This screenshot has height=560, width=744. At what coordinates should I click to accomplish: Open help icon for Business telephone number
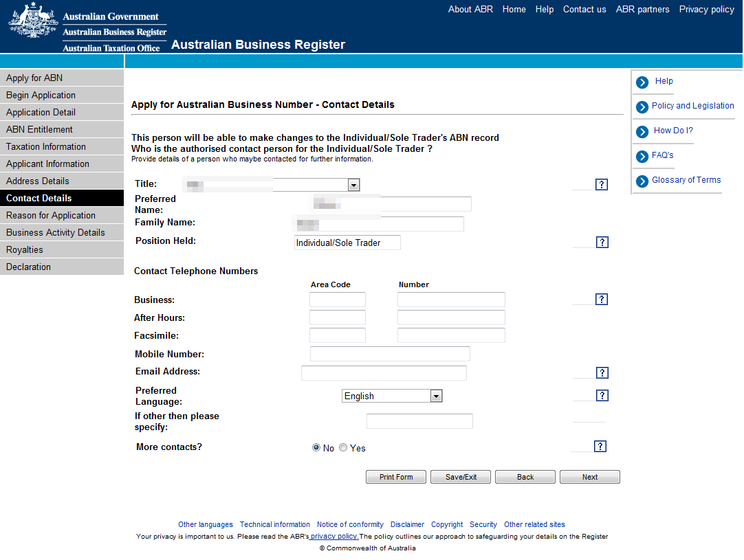point(602,300)
